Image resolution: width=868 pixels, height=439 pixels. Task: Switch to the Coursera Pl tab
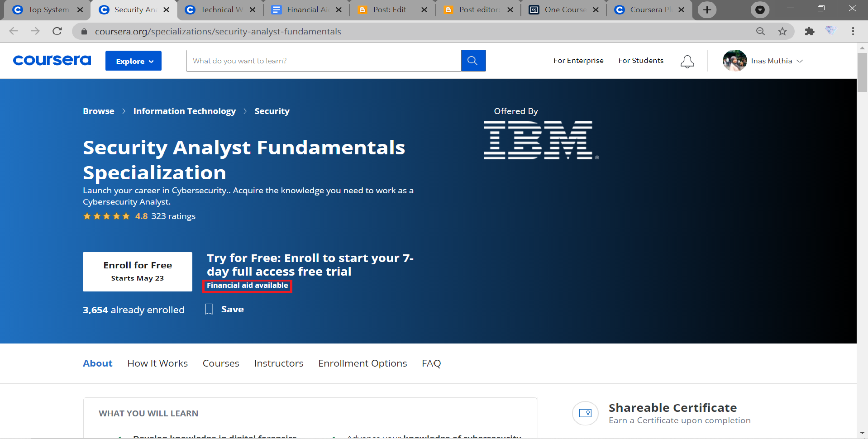649,10
